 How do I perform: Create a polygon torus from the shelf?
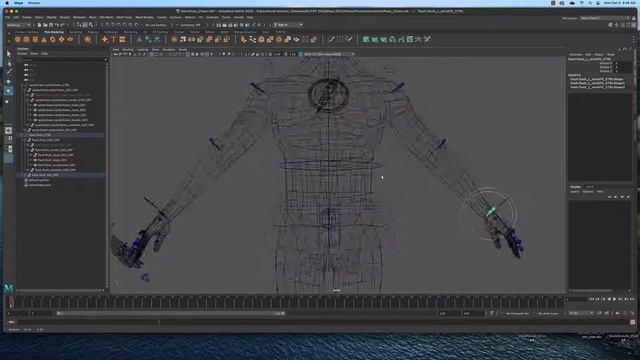pyautogui.click(x=53, y=40)
